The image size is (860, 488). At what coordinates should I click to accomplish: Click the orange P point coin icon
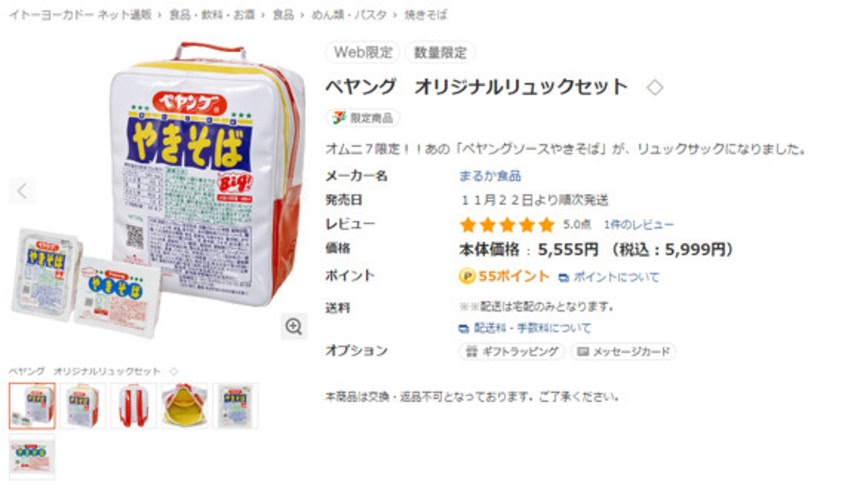[466, 276]
